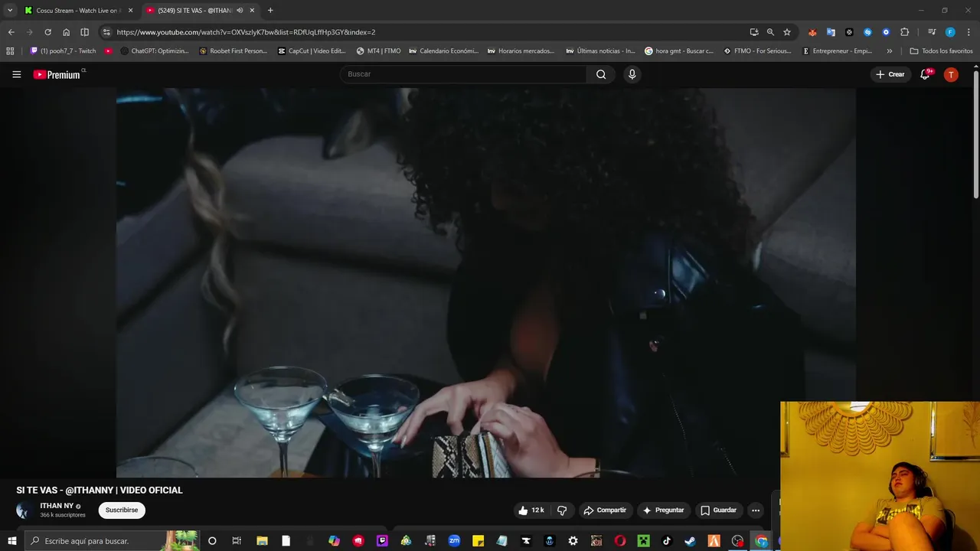
Task: Go back in browser history
Action: [x=11, y=32]
